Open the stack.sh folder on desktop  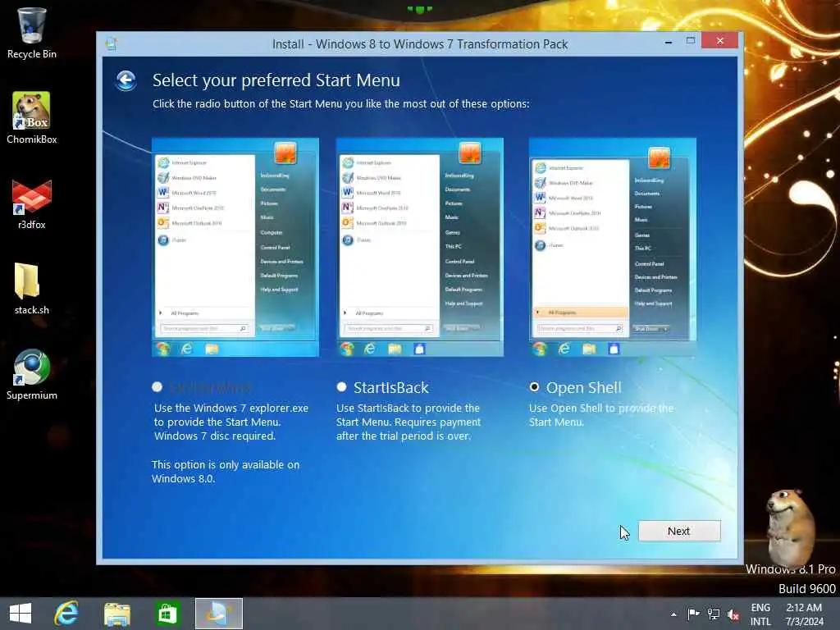coord(32,289)
